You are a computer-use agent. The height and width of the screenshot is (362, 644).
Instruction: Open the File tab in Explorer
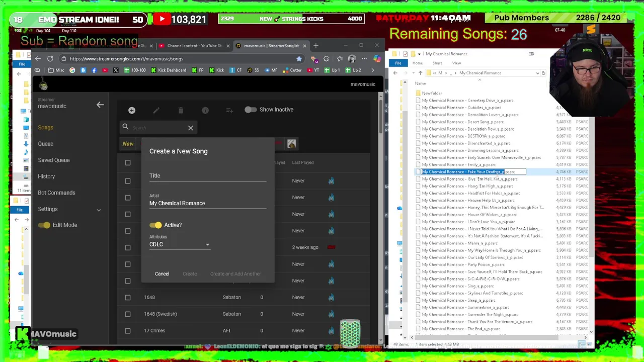coord(398,63)
